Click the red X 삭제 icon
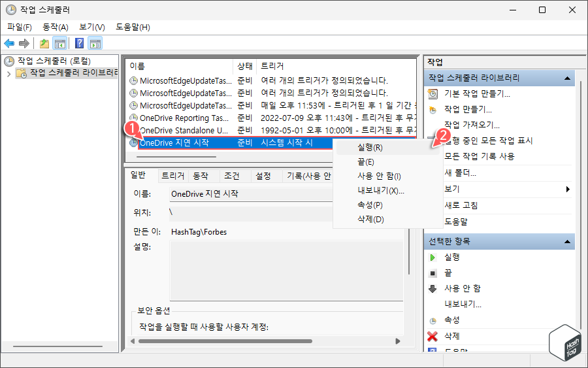Image resolution: width=588 pixels, height=368 pixels. coord(433,337)
